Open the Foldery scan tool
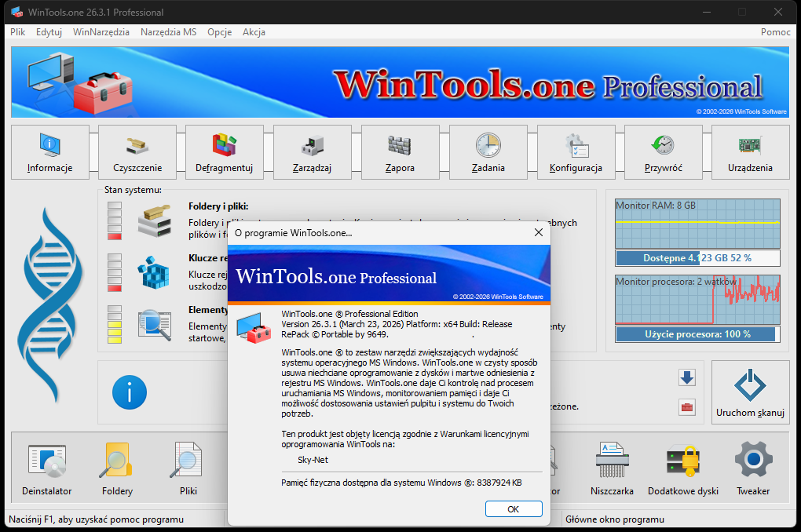801x532 pixels. click(x=118, y=468)
